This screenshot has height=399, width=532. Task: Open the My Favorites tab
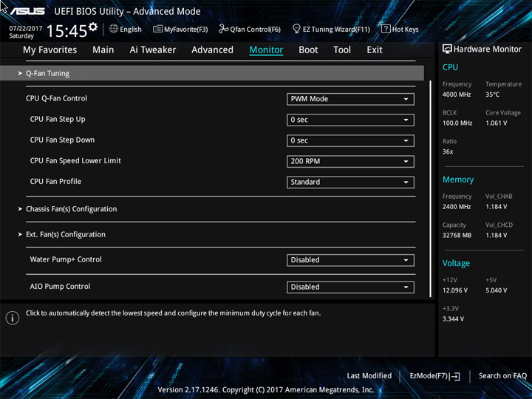coord(50,50)
